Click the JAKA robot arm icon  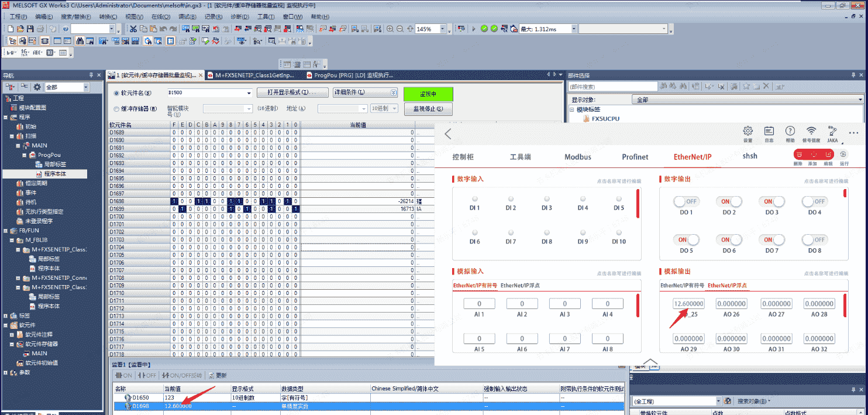[832, 133]
